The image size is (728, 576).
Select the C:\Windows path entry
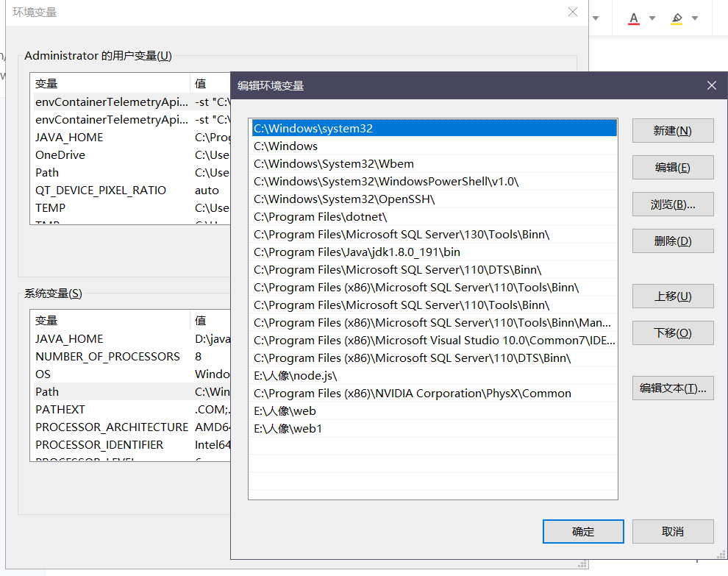coord(434,146)
